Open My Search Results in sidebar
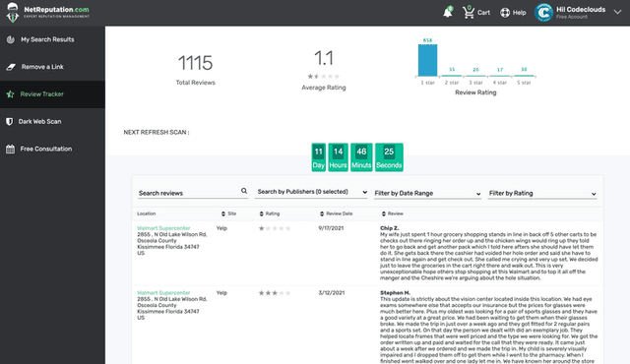 point(52,39)
